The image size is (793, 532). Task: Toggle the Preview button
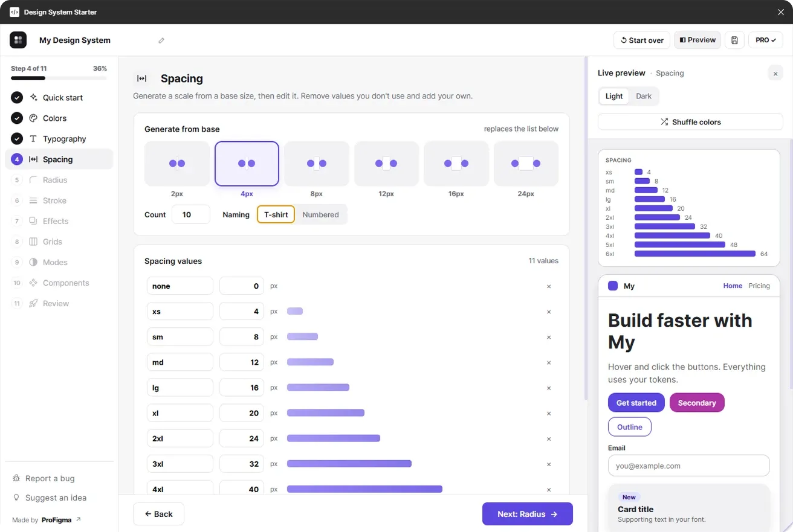pos(698,40)
